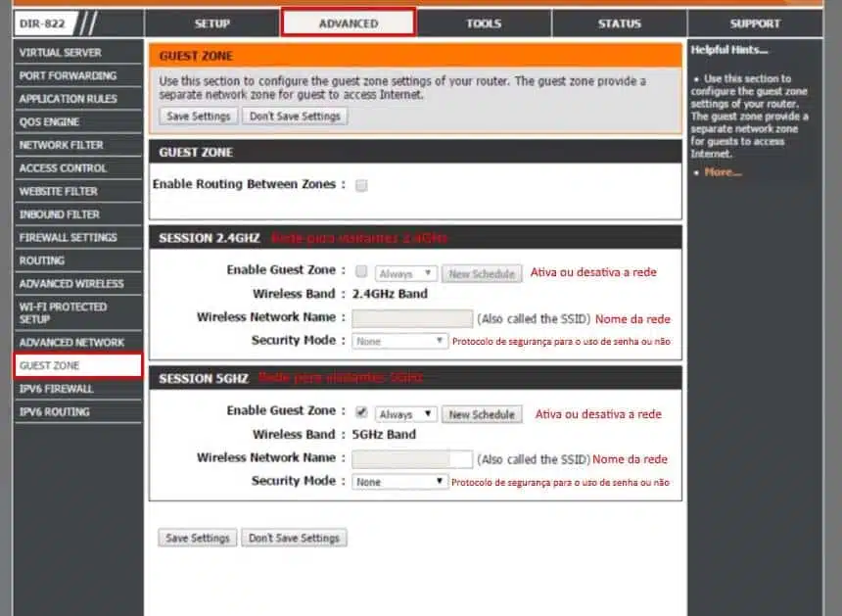
Task: Select Virtual Server in sidebar
Action: pos(78,53)
